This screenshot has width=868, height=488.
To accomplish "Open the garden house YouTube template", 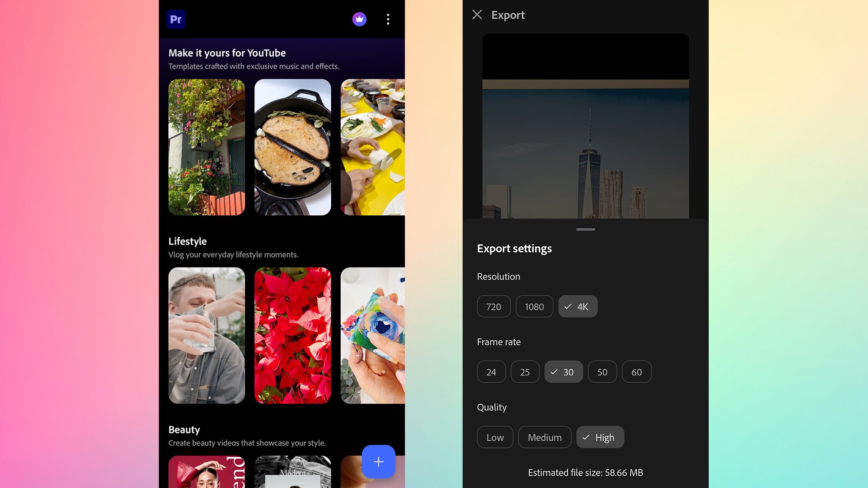I will pyautogui.click(x=207, y=147).
